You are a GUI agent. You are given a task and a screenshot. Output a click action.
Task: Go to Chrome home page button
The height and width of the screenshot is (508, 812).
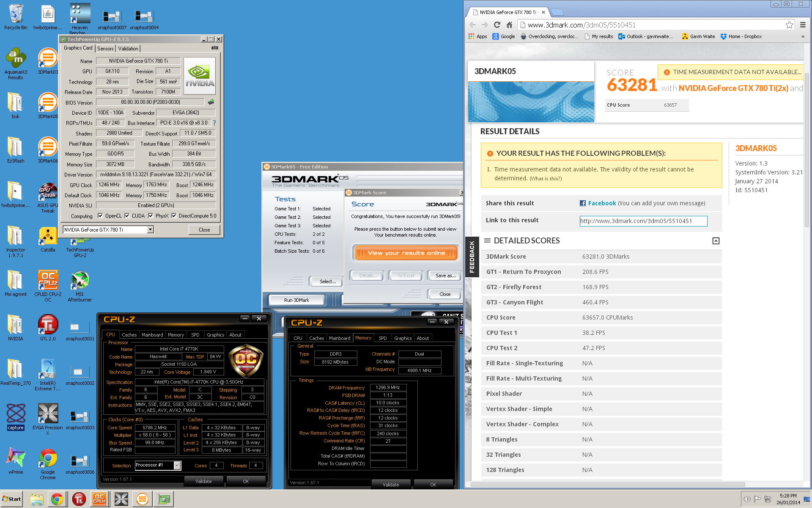coord(509,25)
